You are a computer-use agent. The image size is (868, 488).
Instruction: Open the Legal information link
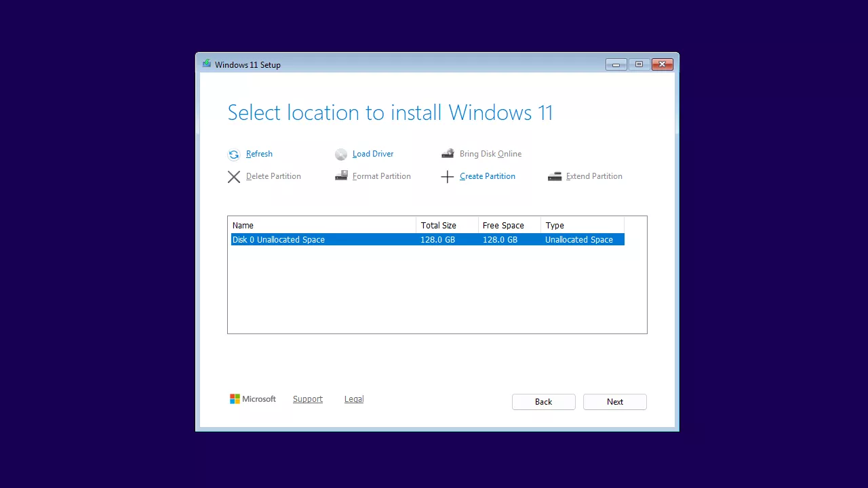coord(353,399)
